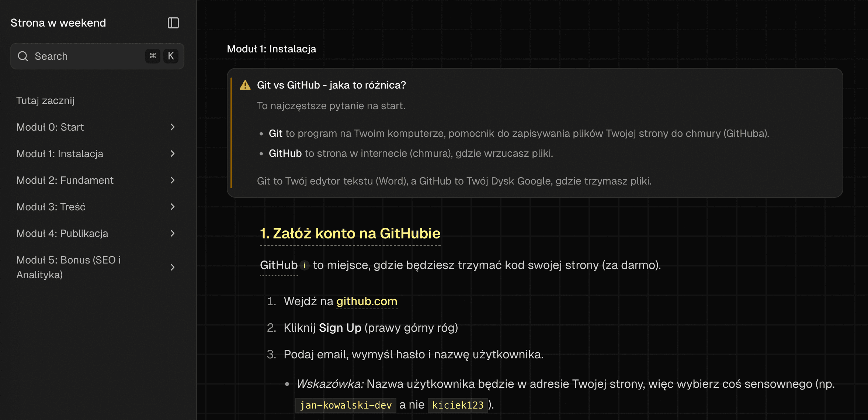Viewport: 868px width, 420px height.
Task: Click the breadcrumb Moduł 1: Instalacja above the callout
Action: [x=271, y=48]
